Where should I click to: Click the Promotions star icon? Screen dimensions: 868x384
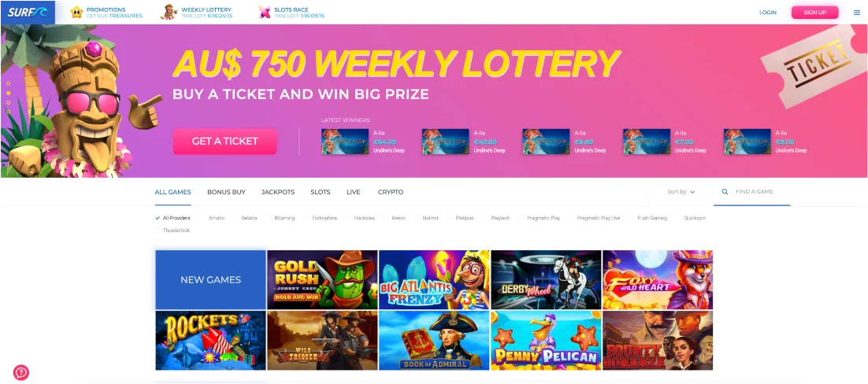(77, 12)
